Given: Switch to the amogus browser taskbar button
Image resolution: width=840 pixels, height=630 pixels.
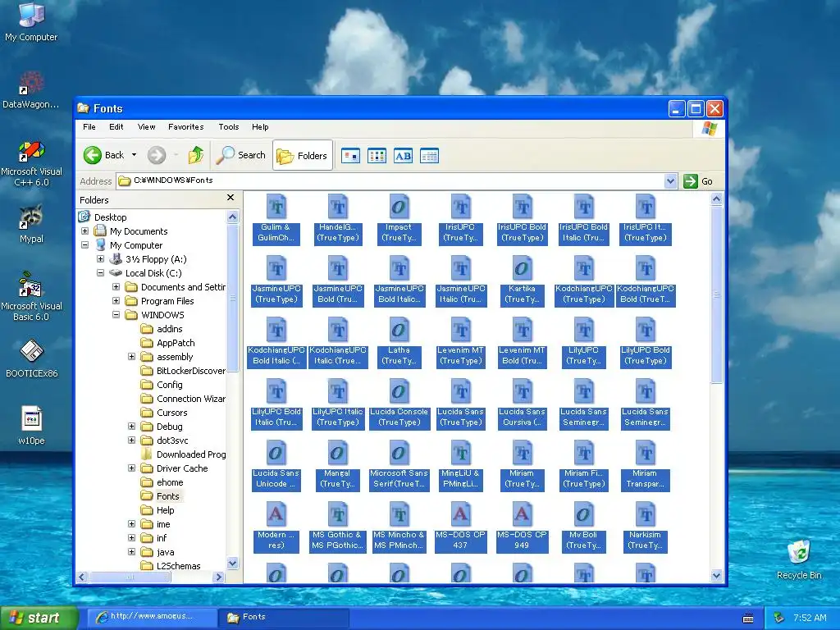Looking at the screenshot, I should tap(151, 618).
